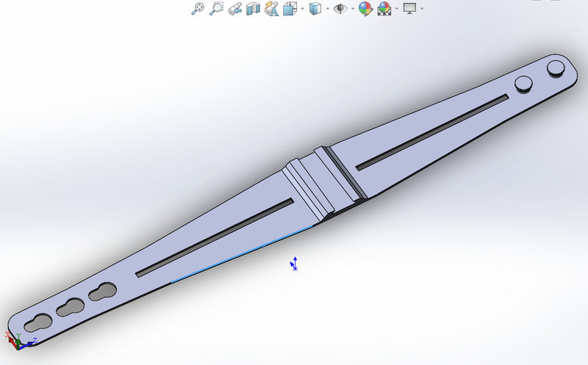
Task: Activate the Section View tool
Action: 253,9
